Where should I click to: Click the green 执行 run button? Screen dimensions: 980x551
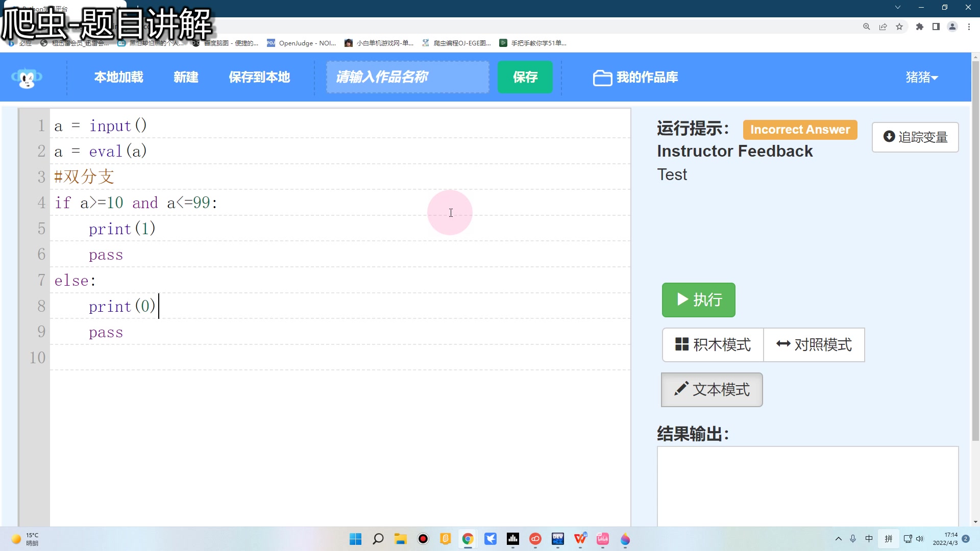698,300
